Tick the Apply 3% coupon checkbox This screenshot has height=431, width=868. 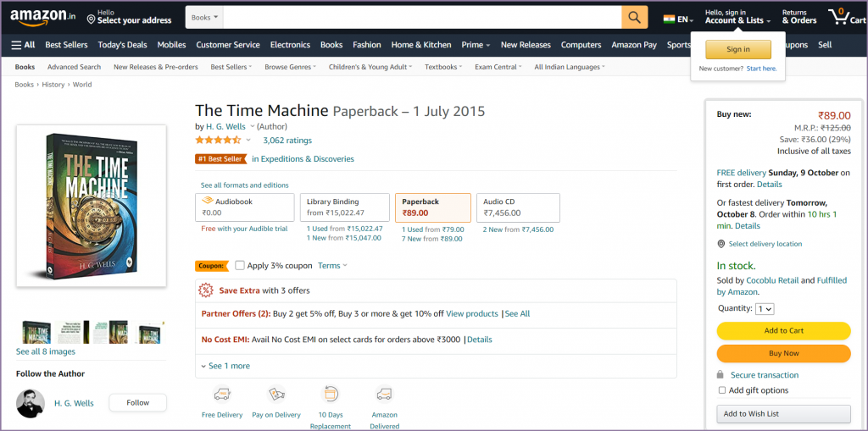pyautogui.click(x=240, y=266)
